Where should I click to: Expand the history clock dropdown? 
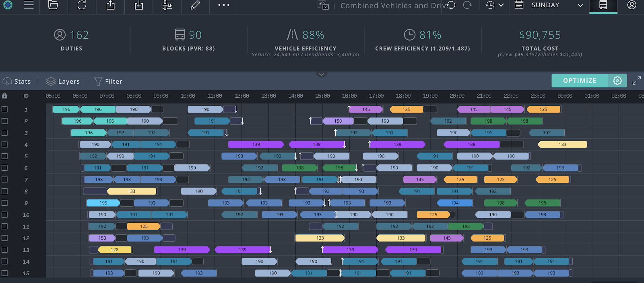click(495, 5)
